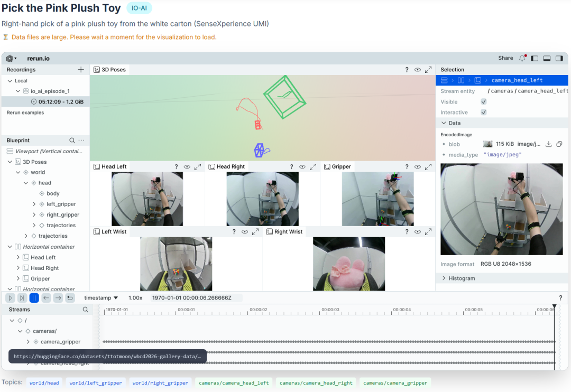Hide the Gripper view
The width and height of the screenshot is (571, 392).
(x=418, y=167)
